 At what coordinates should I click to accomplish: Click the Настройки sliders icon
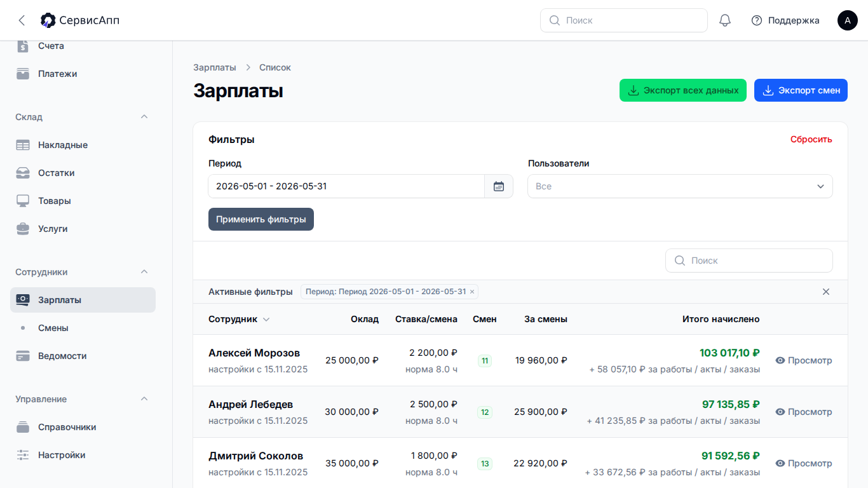23,455
